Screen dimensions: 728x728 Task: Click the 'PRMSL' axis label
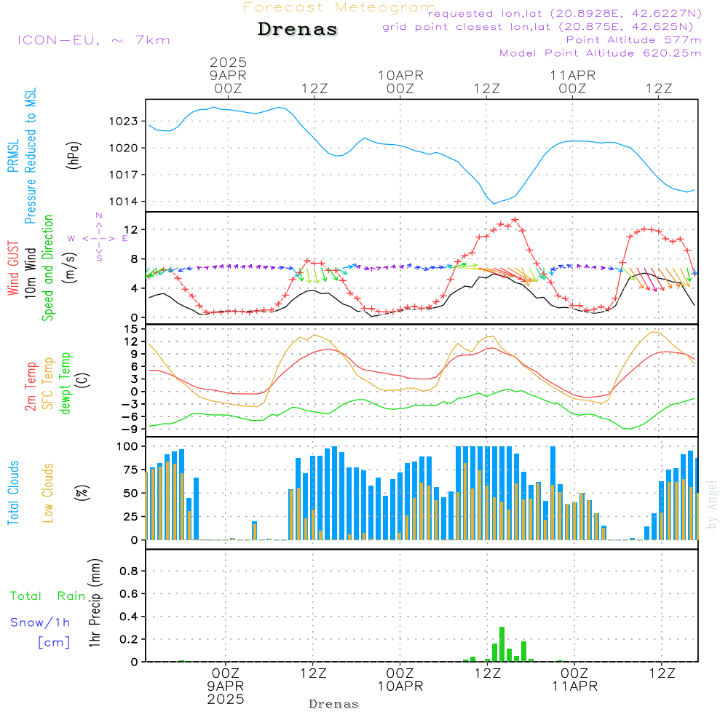[x=13, y=156]
